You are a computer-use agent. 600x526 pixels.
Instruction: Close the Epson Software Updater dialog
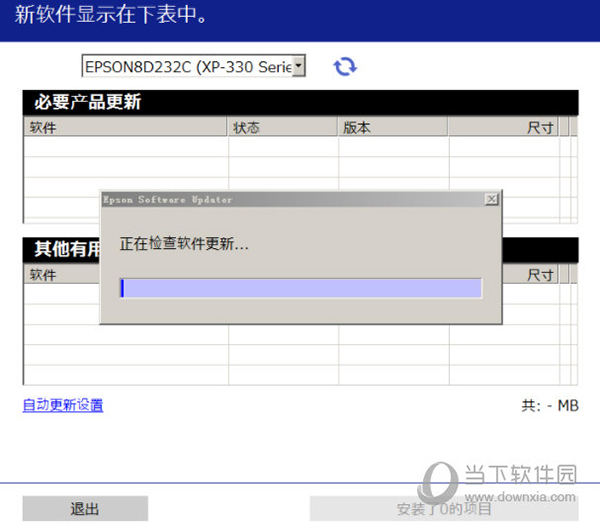[491, 199]
